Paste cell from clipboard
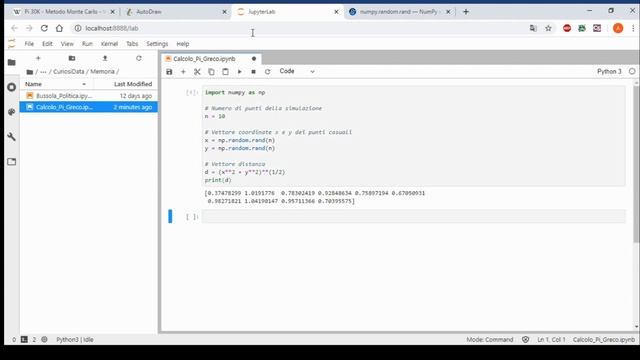The image size is (640, 360). [x=225, y=71]
